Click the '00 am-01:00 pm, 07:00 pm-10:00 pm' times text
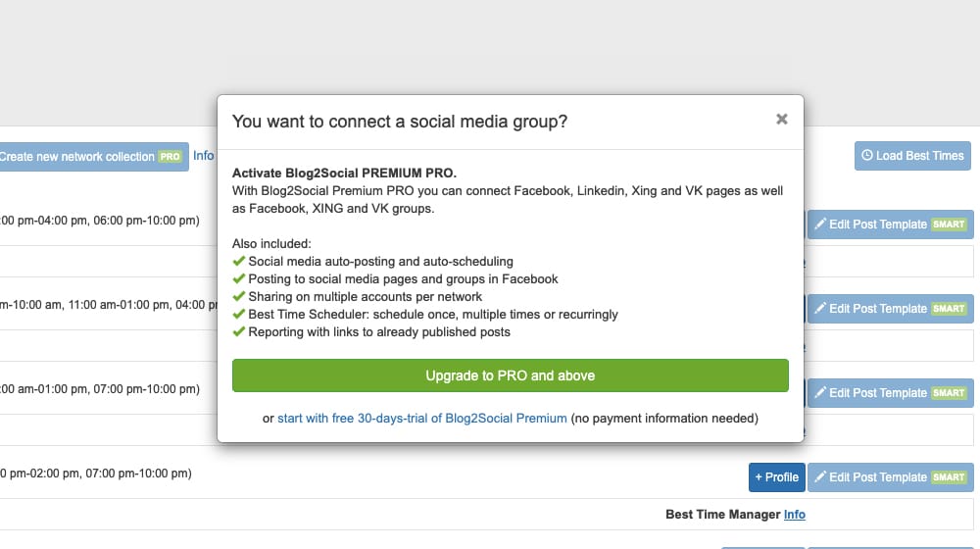The height and width of the screenshot is (549, 980). tap(100, 389)
